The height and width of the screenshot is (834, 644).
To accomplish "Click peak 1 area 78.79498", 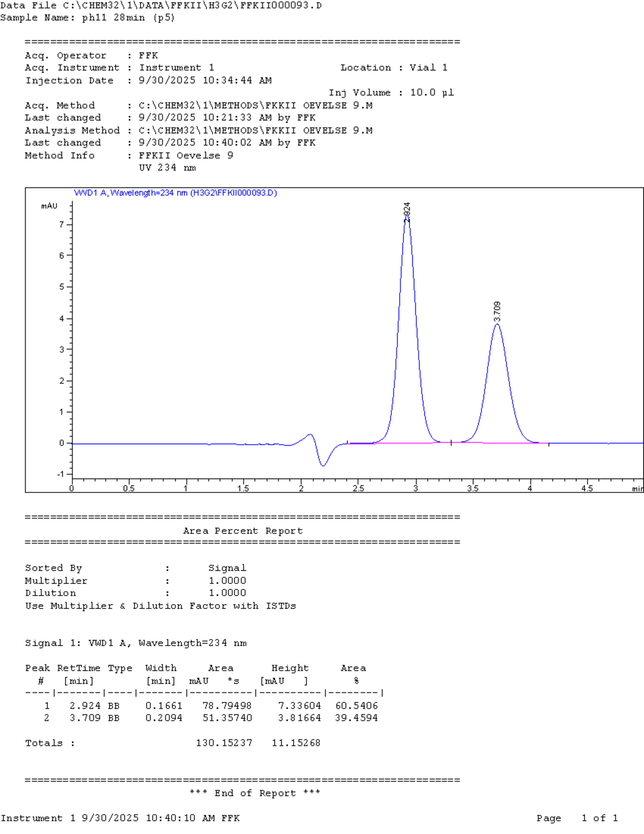I will click(x=227, y=706).
